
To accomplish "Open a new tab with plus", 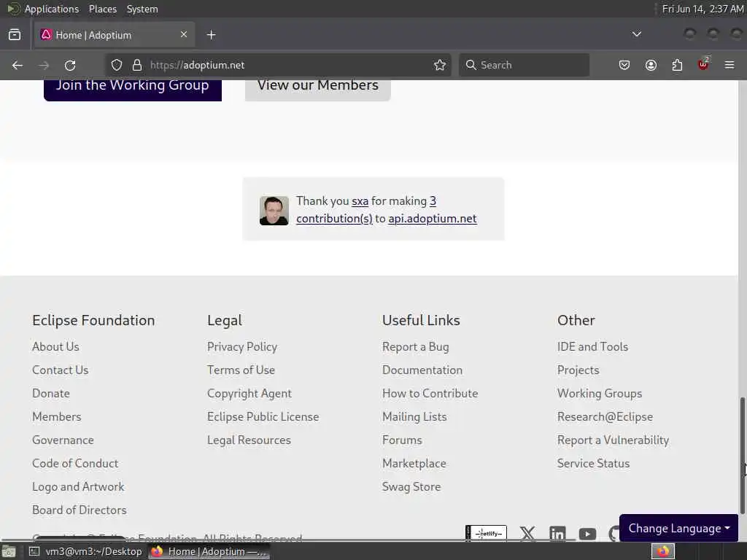I will point(211,35).
